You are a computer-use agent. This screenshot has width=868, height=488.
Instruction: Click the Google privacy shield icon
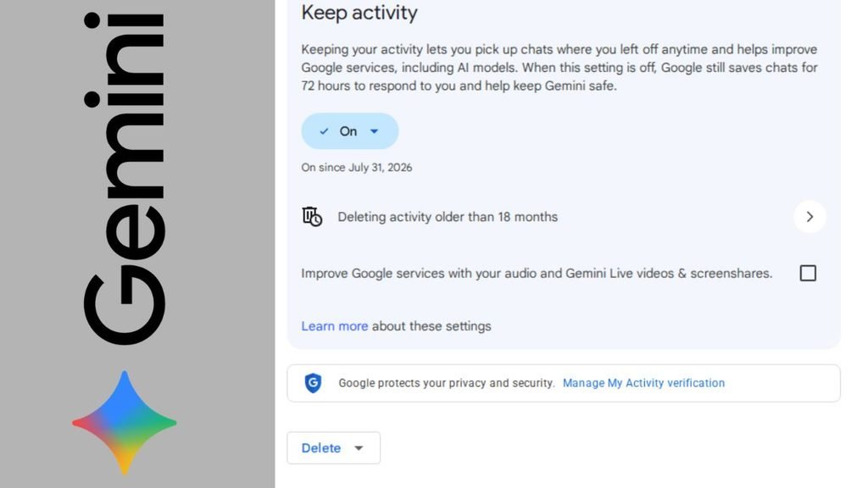point(314,383)
